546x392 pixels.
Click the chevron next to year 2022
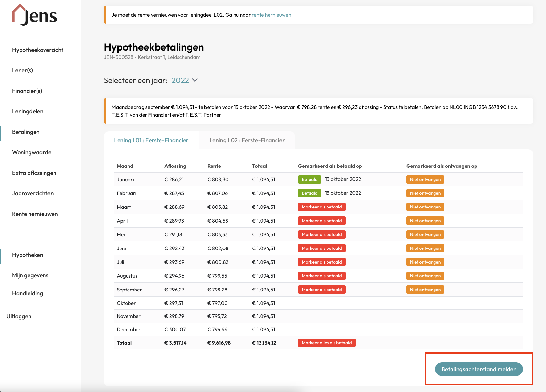[x=195, y=80]
